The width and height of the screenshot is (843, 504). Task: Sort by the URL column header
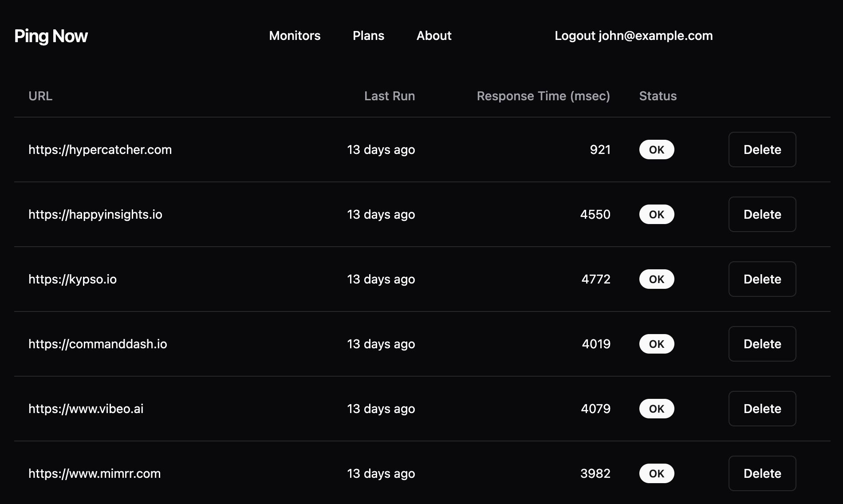(x=40, y=96)
